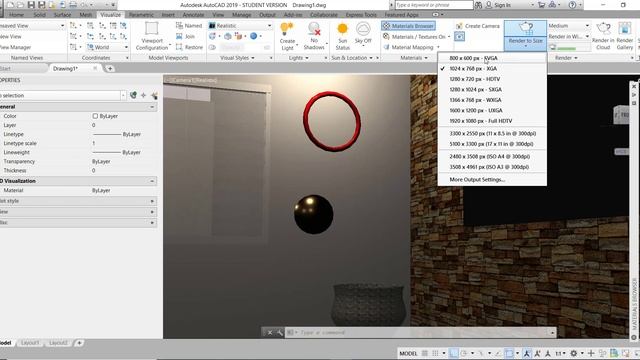This screenshot has height=360, width=640.
Task: Toggle object snap in status bar
Action: (509, 353)
